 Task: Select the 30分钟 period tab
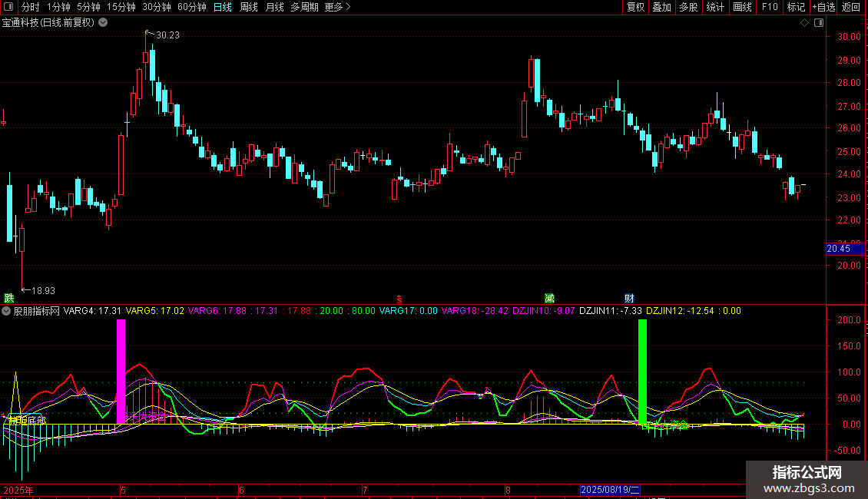point(157,7)
